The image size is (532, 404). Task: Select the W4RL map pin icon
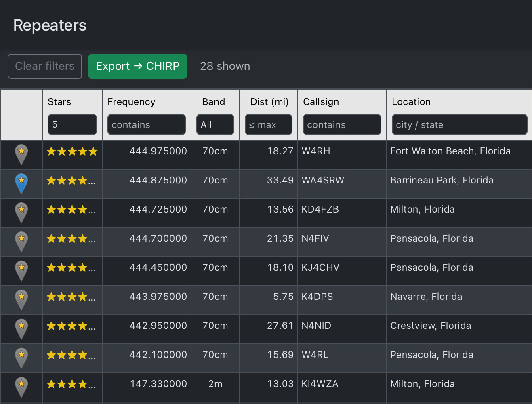point(21,358)
